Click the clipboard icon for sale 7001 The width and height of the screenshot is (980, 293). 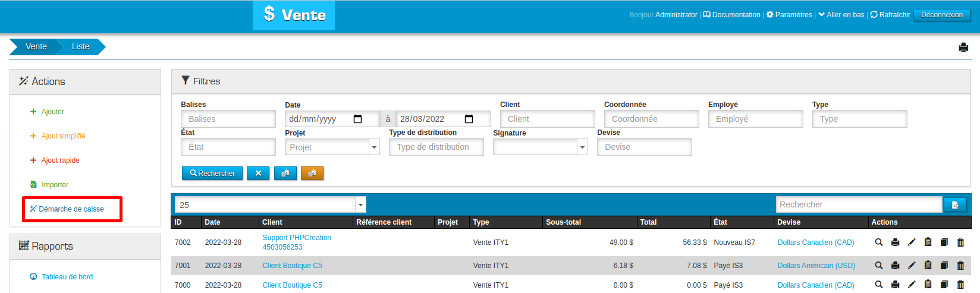click(x=928, y=266)
